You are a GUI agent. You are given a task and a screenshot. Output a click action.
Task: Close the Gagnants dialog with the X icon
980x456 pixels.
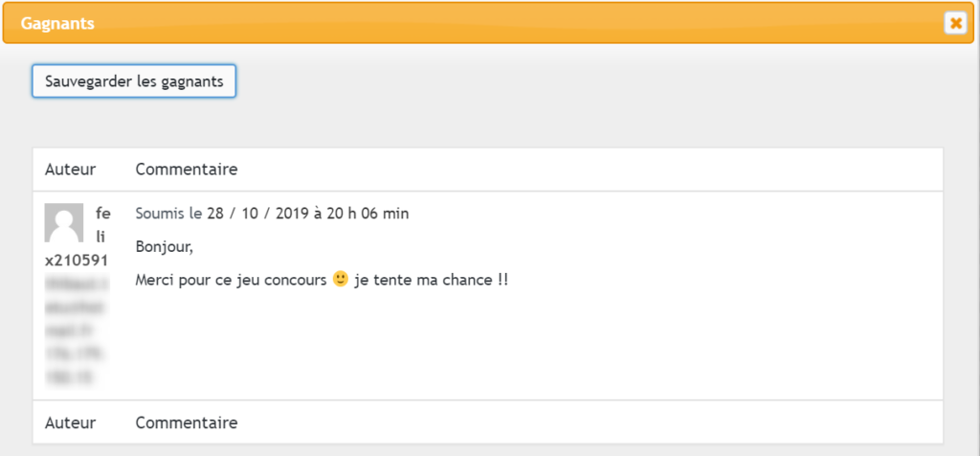pos(955,23)
